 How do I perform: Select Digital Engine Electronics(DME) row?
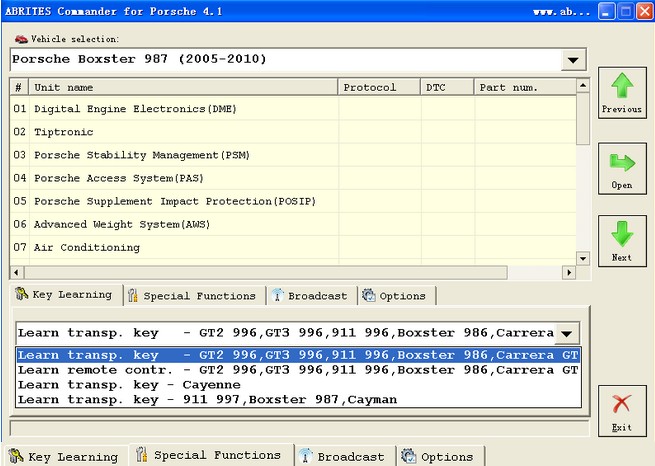292,109
